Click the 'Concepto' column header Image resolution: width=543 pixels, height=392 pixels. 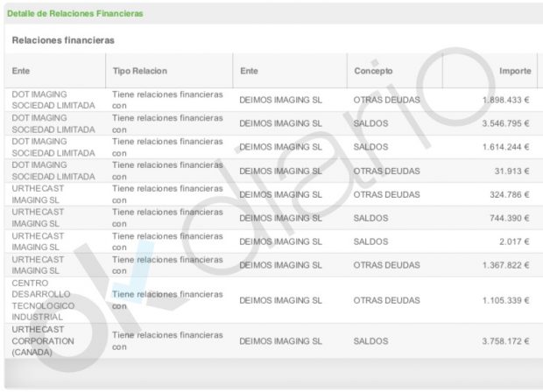click(x=373, y=71)
